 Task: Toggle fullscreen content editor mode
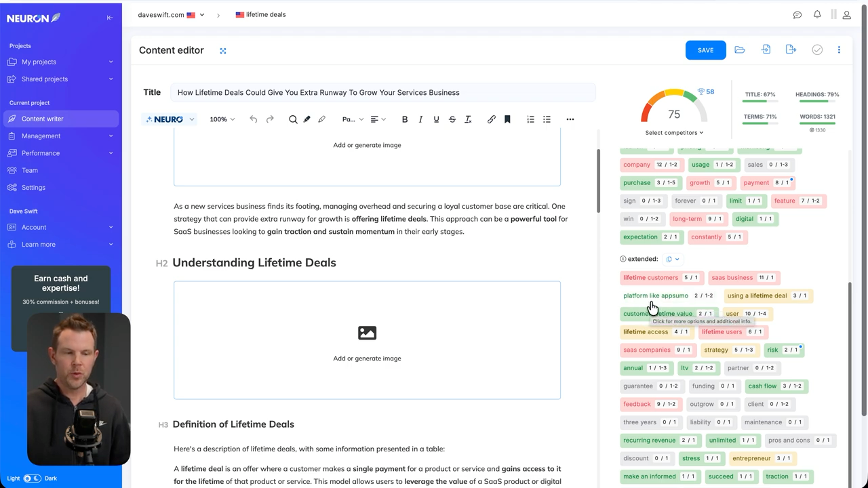coord(223,51)
